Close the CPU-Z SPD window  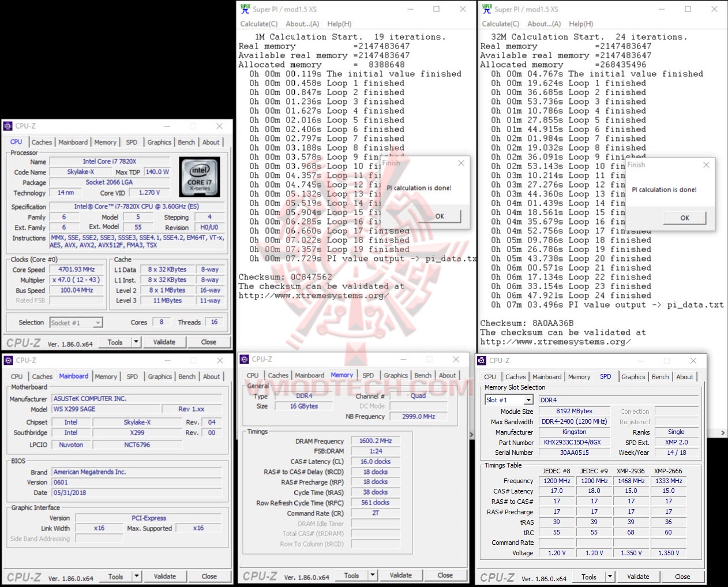tap(693, 361)
